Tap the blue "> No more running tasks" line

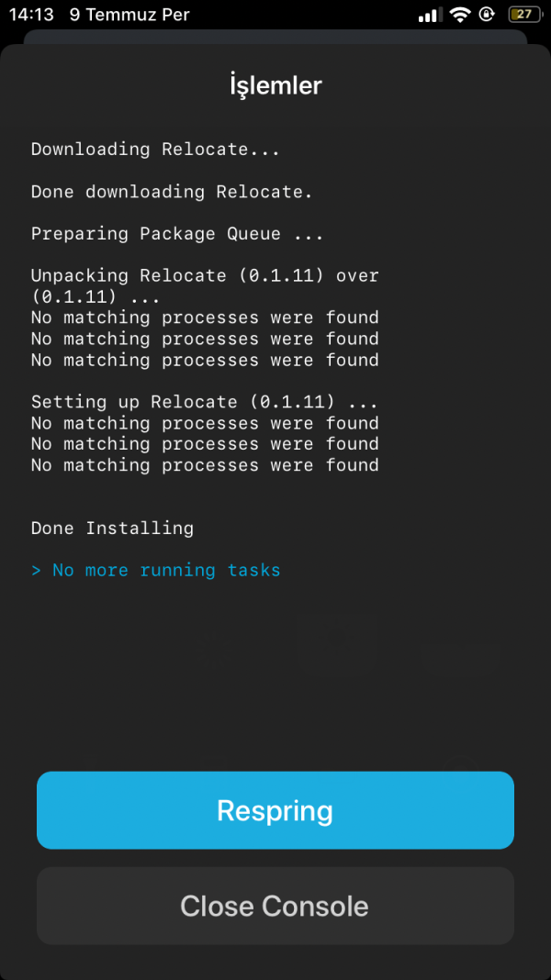(x=156, y=571)
